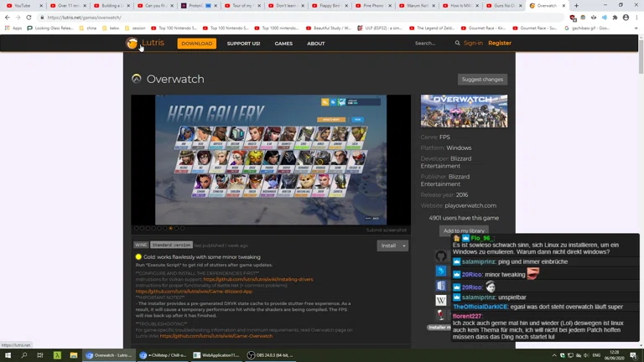This screenshot has height=362, width=644.
Task: Click the browser address bar
Action: tap(302, 18)
